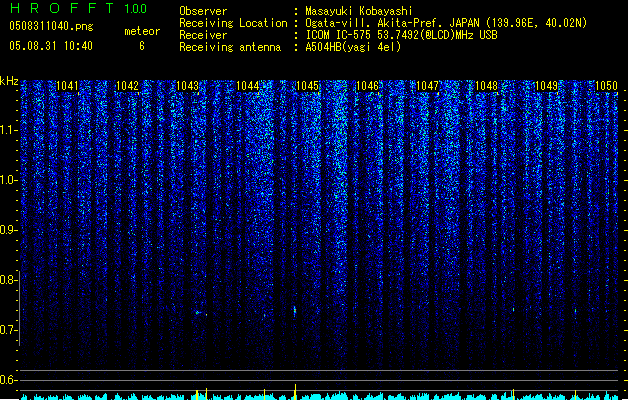This screenshot has height=400, width=629.
Task: Click the 1050 time marker
Action: tap(606, 86)
